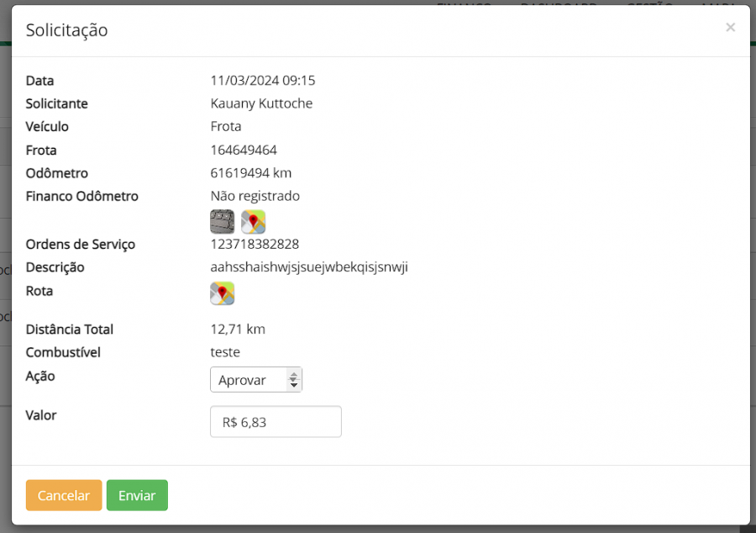Open the odometer photo thumbnail
This screenshot has height=533, width=756.
coord(222,222)
